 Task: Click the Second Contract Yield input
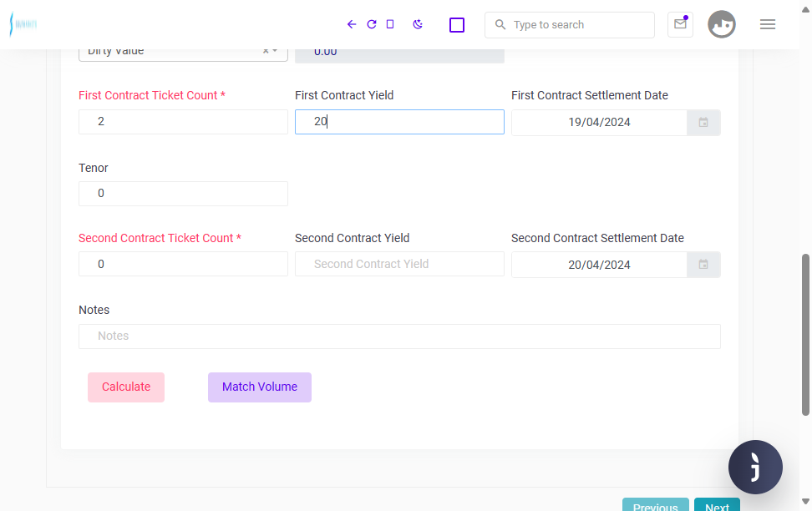[x=399, y=264]
